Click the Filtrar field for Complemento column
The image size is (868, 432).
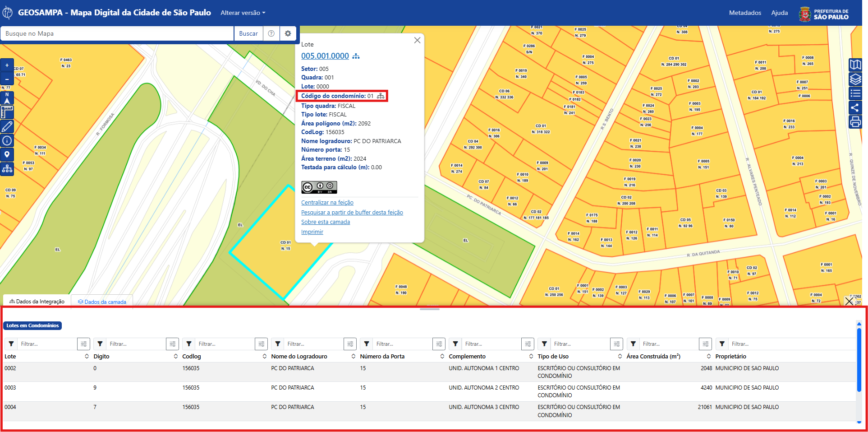click(491, 344)
